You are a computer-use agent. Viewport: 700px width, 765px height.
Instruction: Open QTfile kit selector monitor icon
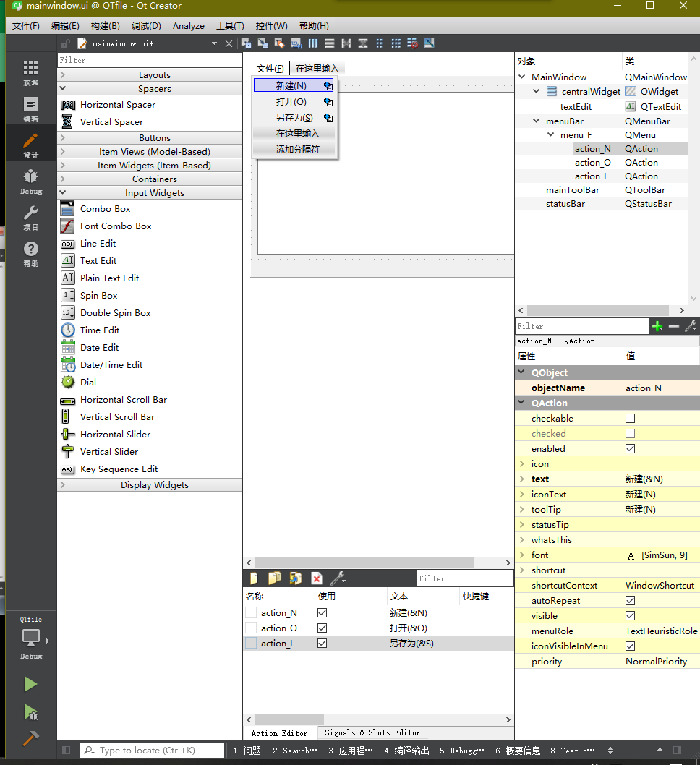pyautogui.click(x=30, y=637)
